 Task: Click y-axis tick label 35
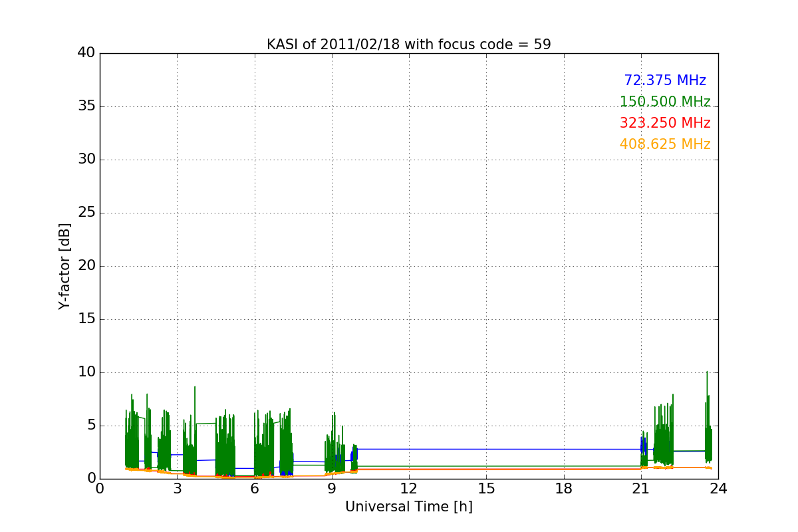tap(86, 106)
